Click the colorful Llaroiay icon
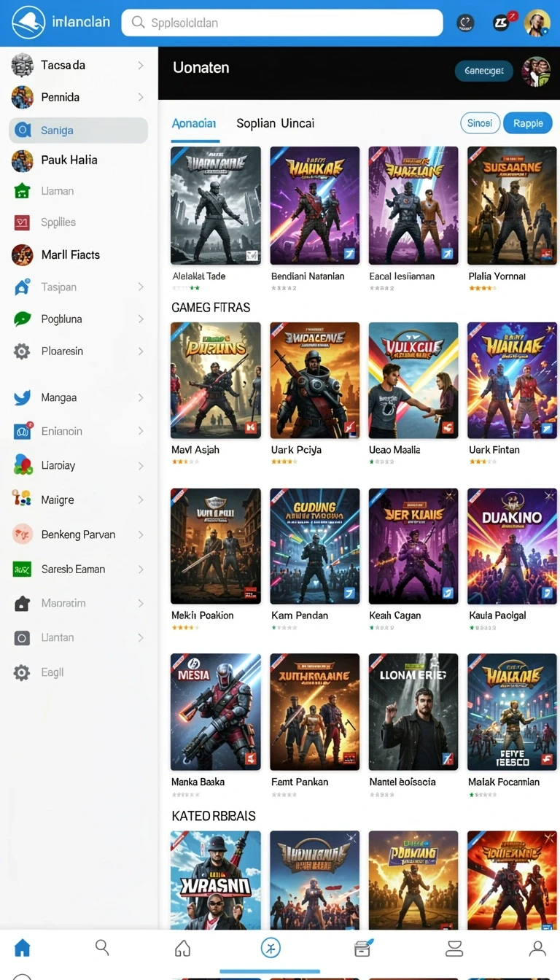The image size is (560, 980). [23, 464]
